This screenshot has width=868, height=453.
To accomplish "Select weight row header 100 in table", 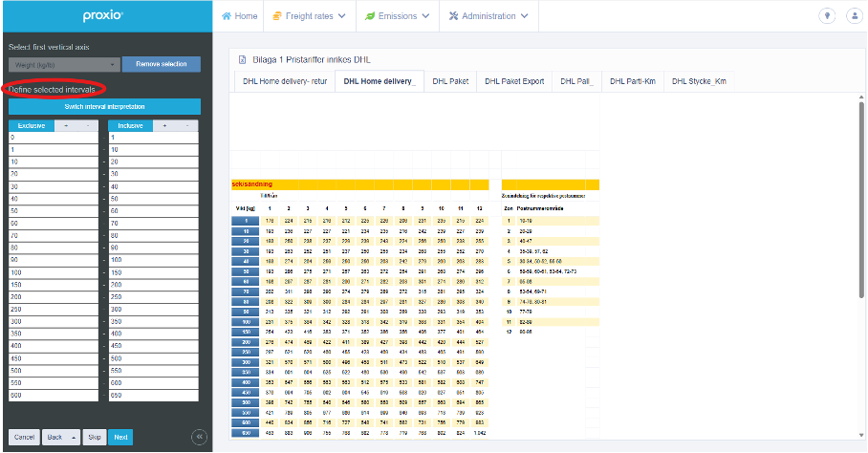I will click(246, 322).
